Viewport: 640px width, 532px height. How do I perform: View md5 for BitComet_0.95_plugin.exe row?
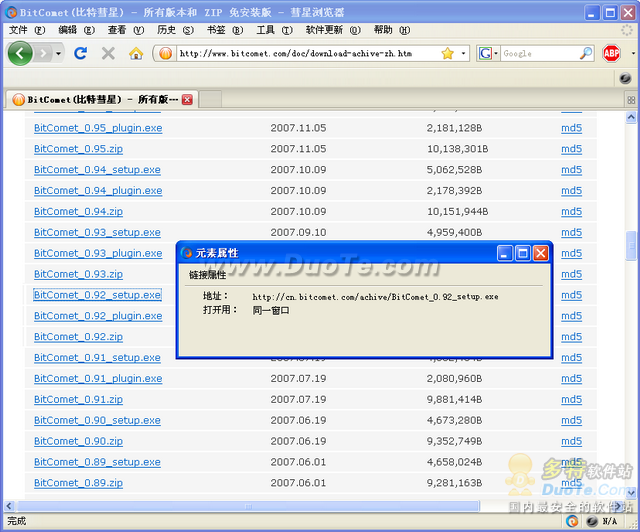pos(571,128)
